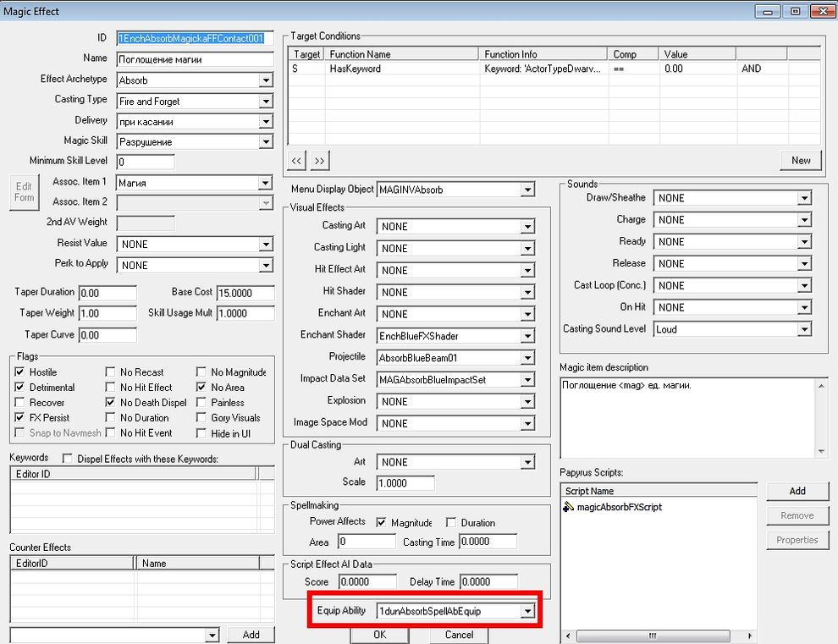The width and height of the screenshot is (838, 644).
Task: Click the magicAbsorbFXScript script icon
Action: click(569, 508)
